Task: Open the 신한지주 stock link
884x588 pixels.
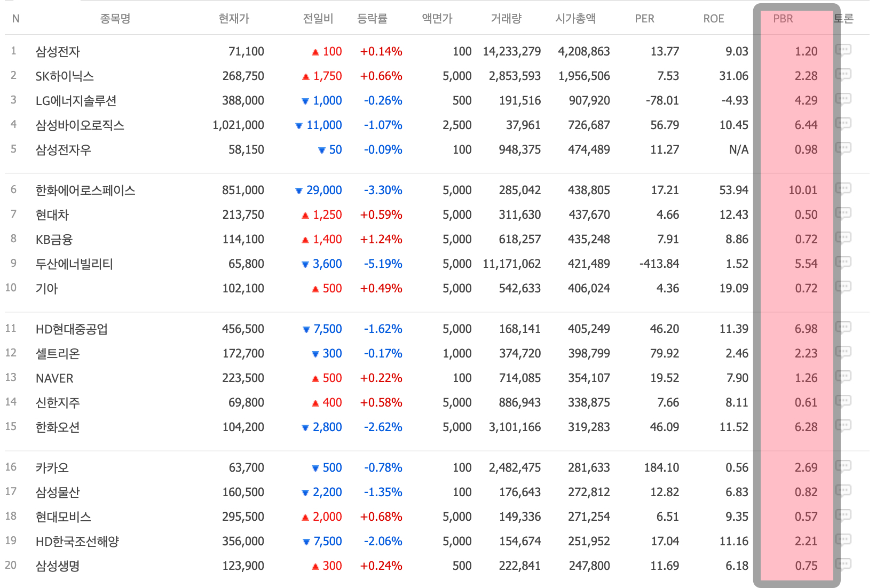Action: (58, 402)
